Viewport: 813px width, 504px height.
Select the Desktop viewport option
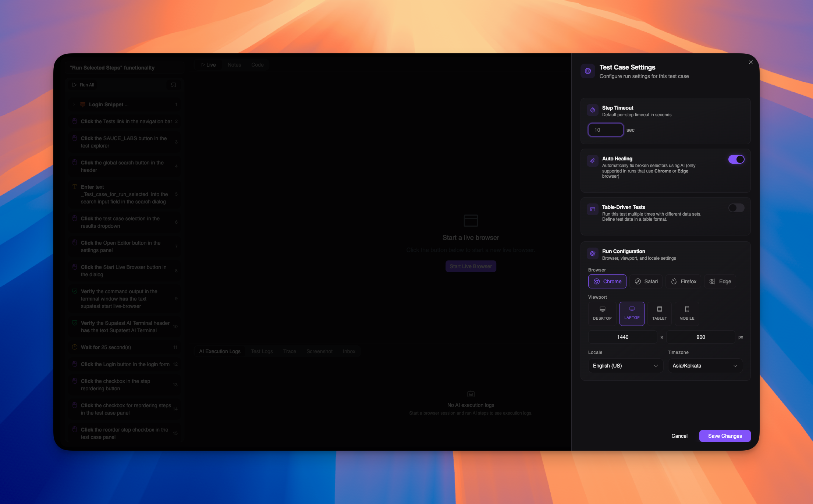coord(602,313)
